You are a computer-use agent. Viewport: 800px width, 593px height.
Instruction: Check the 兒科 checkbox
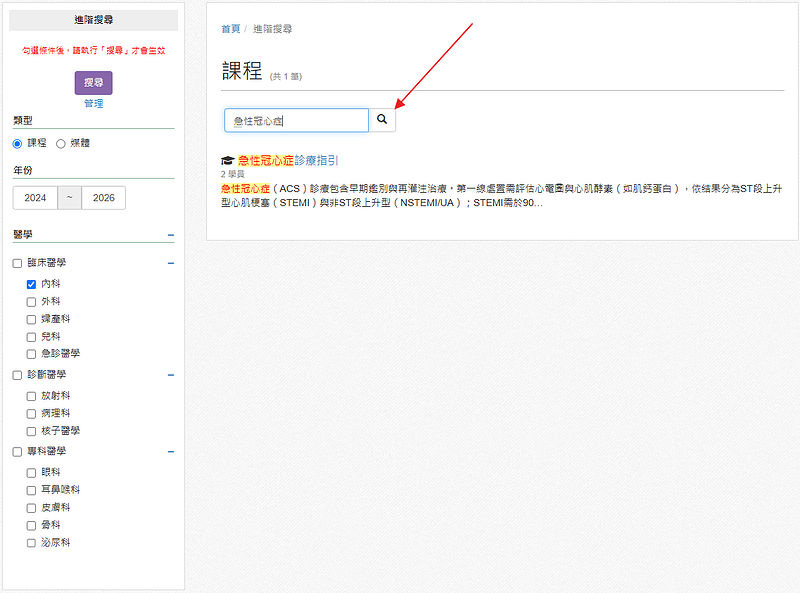click(x=31, y=337)
